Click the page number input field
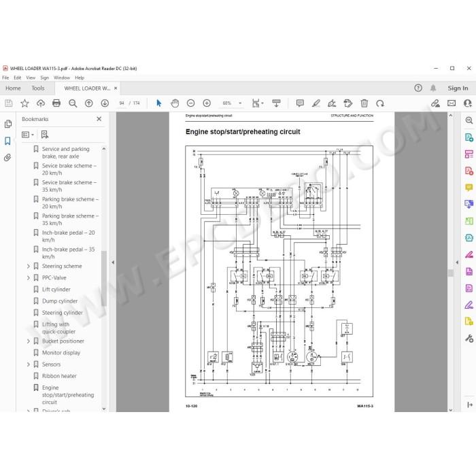Viewport: 476px width, 476px height. click(122, 103)
